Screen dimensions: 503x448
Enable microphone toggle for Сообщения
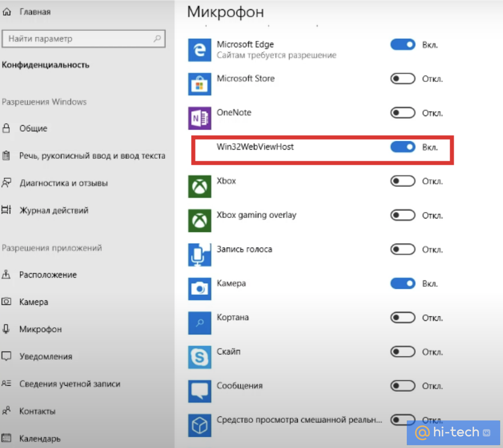click(x=403, y=386)
